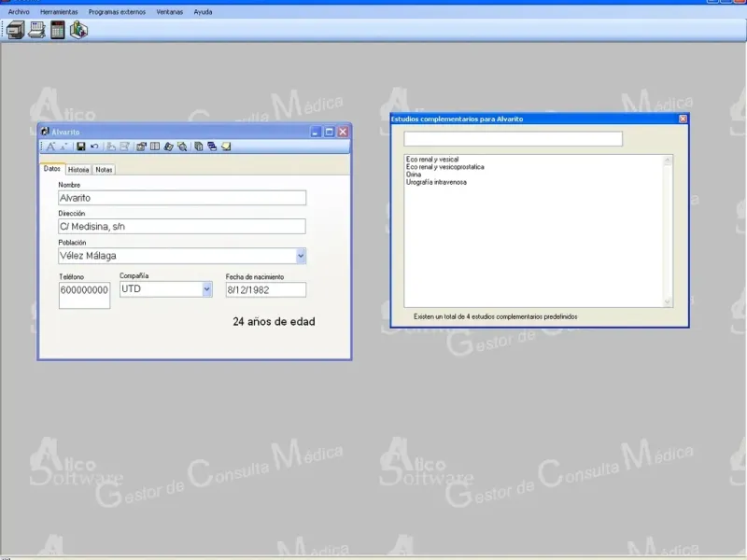Open the Ayuda menu

pyautogui.click(x=203, y=12)
